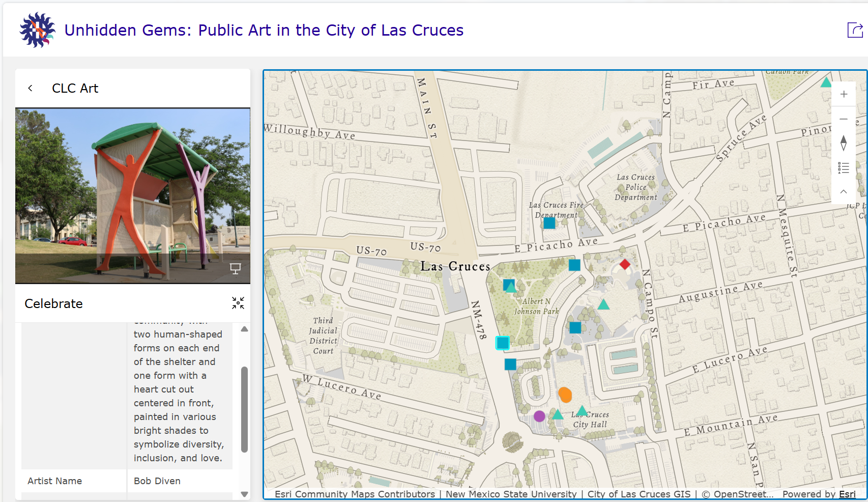Click the Esri link in the attribution
Screen dimensions: 868x502
(x=847, y=494)
